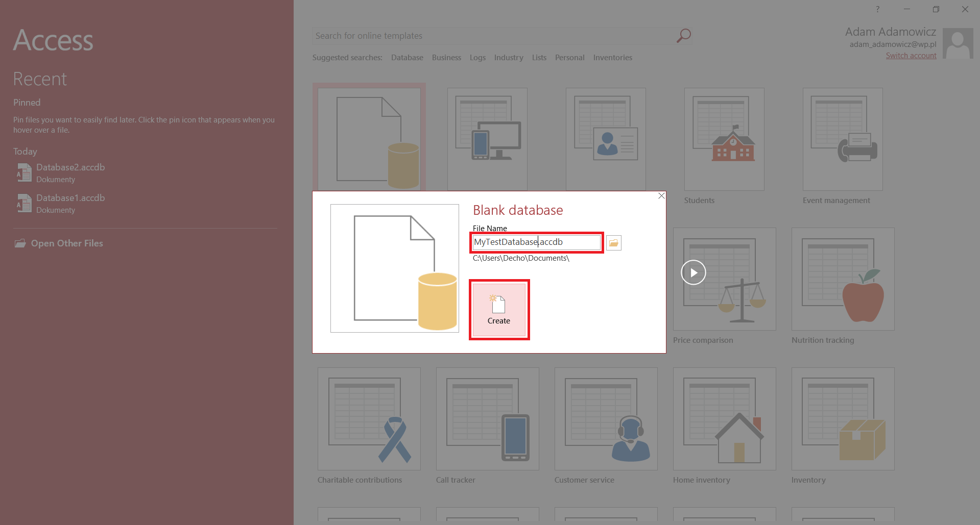Close the Blank database dialog

[x=661, y=196]
